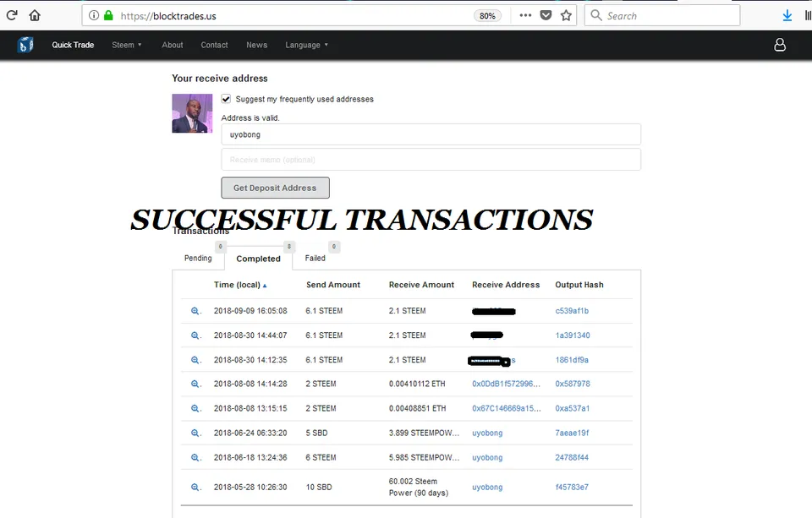The height and width of the screenshot is (518, 812).
Task: Open page actions three-dot menu
Action: tap(525, 15)
